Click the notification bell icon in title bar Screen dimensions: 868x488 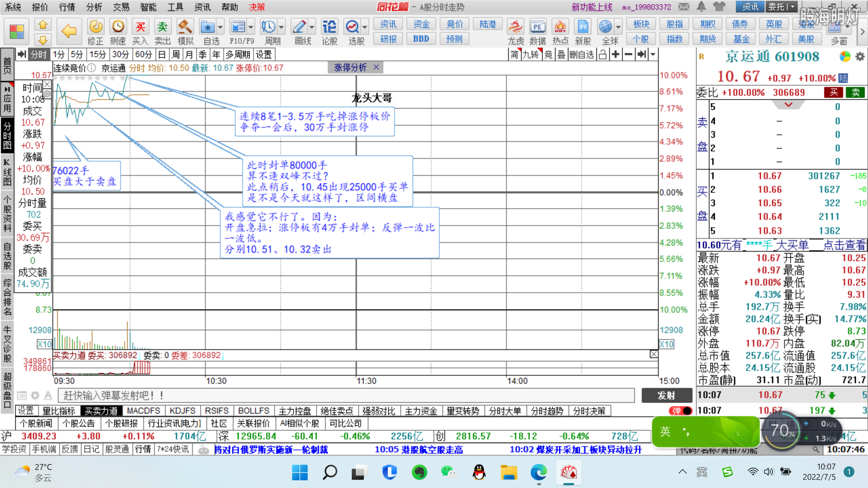(701, 7)
